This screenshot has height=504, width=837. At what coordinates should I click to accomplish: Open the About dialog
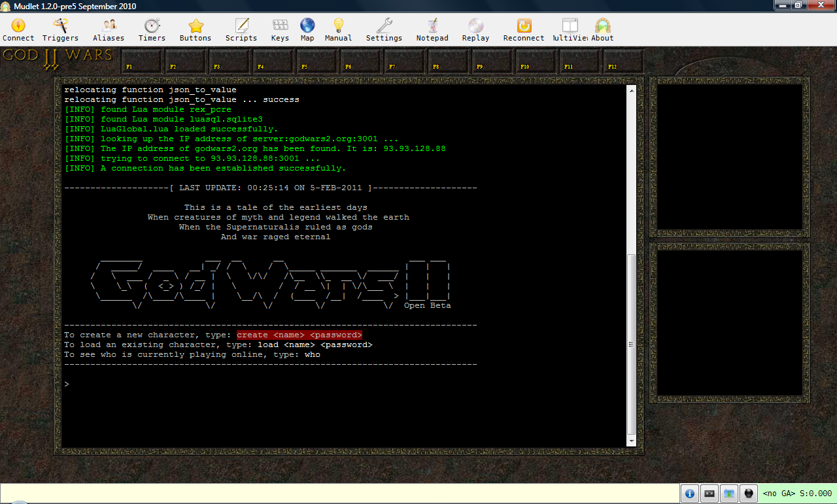(x=602, y=30)
